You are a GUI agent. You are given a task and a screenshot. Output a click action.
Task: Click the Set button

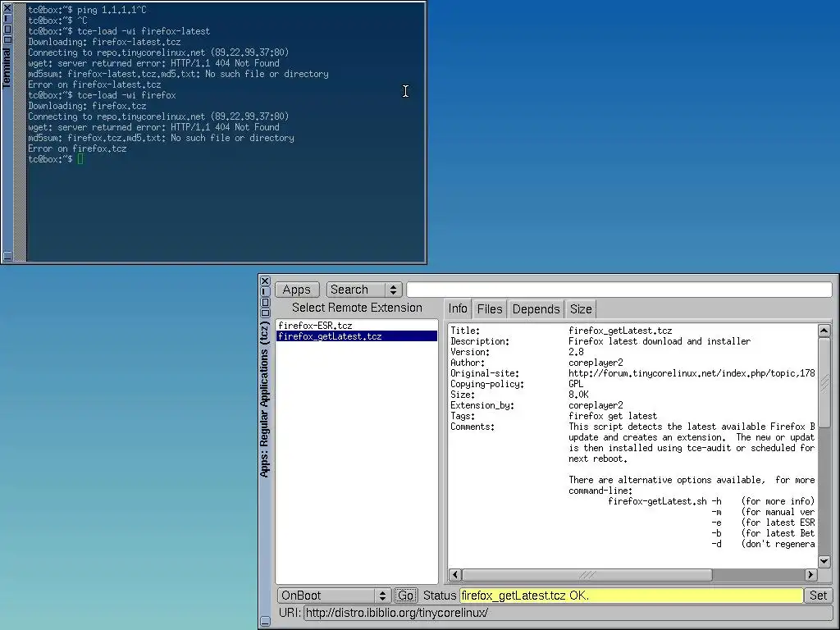coord(818,596)
